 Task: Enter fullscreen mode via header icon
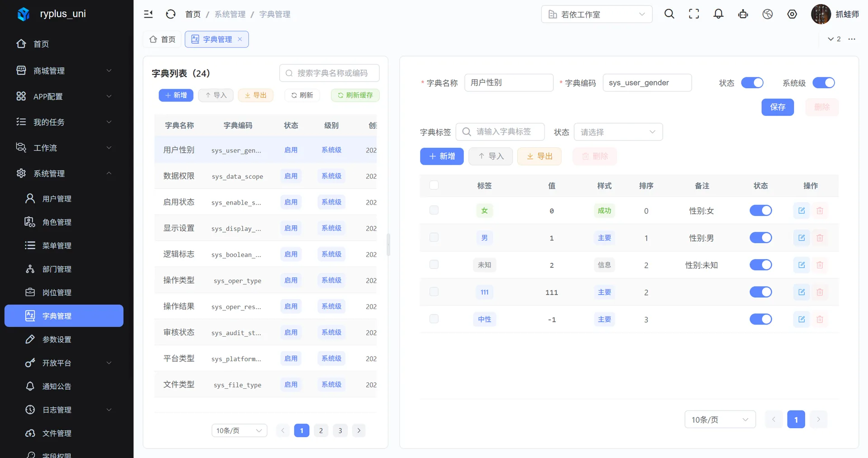[x=694, y=14]
